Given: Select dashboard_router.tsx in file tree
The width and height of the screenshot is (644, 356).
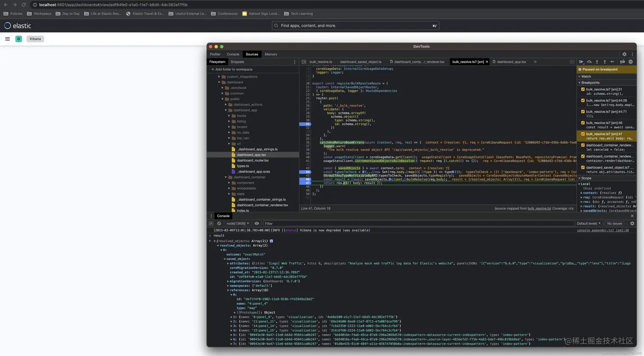Looking at the screenshot, I should 253,160.
